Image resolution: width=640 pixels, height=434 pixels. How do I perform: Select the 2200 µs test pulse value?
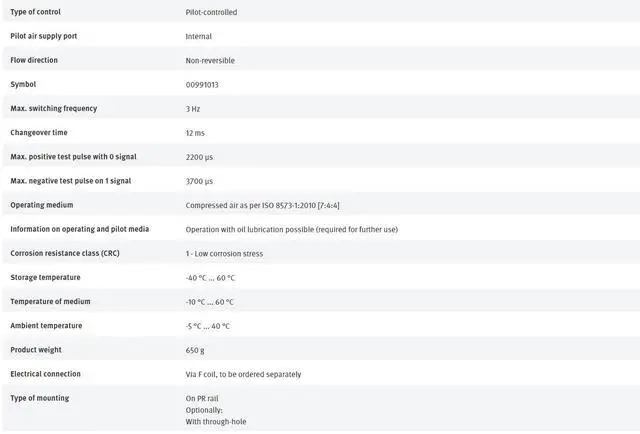coord(199,157)
